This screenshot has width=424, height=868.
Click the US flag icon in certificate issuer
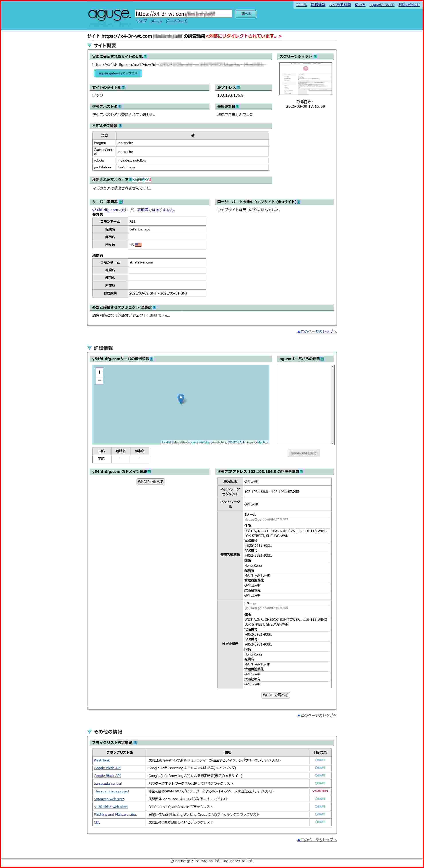click(x=138, y=245)
